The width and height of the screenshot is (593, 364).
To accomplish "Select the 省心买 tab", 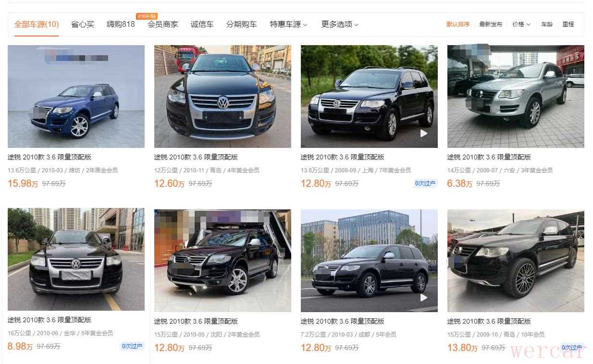I will (83, 24).
